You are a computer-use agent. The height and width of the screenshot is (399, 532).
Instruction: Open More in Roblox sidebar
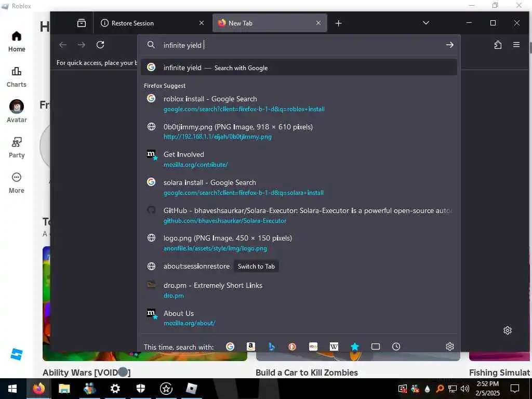pyautogui.click(x=17, y=183)
